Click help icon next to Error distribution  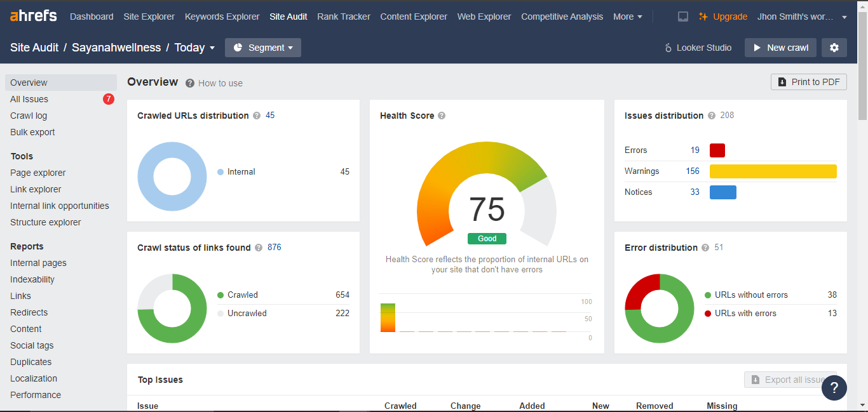705,248
